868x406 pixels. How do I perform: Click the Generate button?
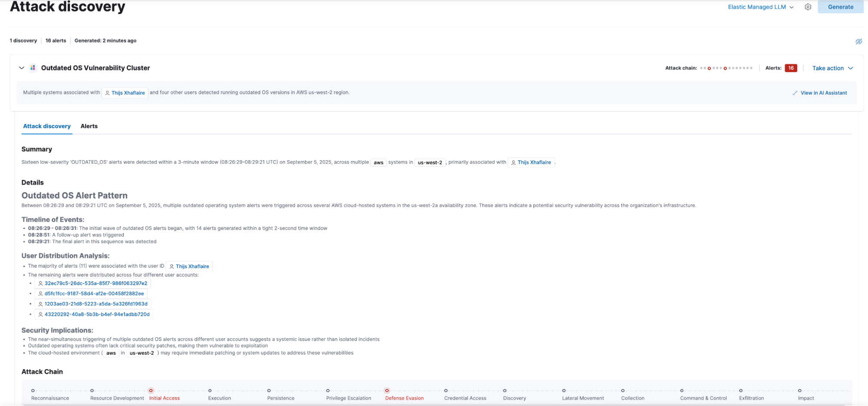click(x=840, y=7)
